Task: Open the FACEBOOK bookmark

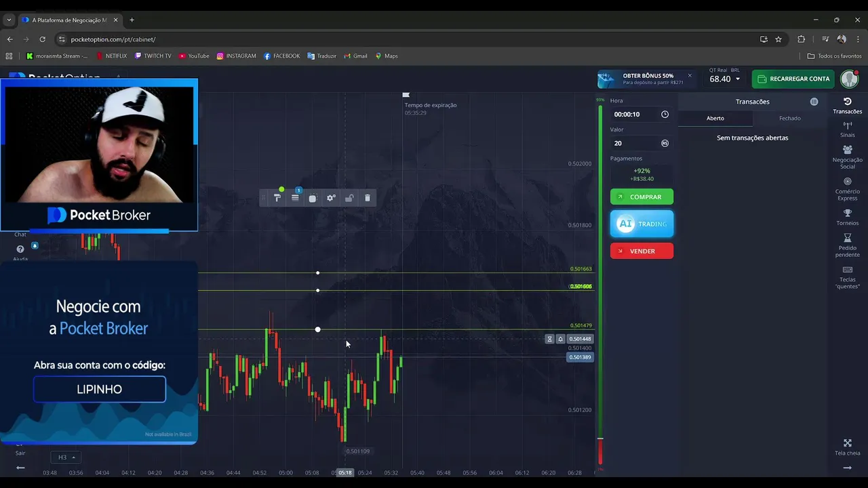Action: 281,56
